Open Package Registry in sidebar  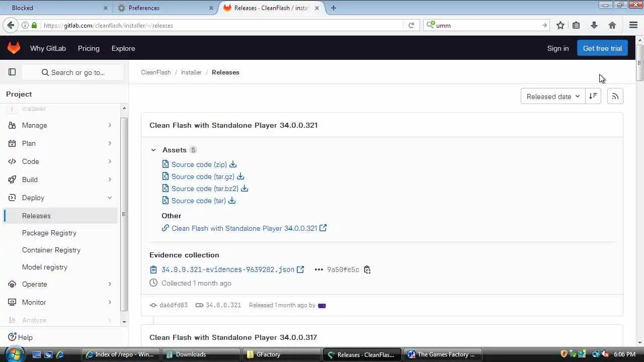[x=49, y=233]
